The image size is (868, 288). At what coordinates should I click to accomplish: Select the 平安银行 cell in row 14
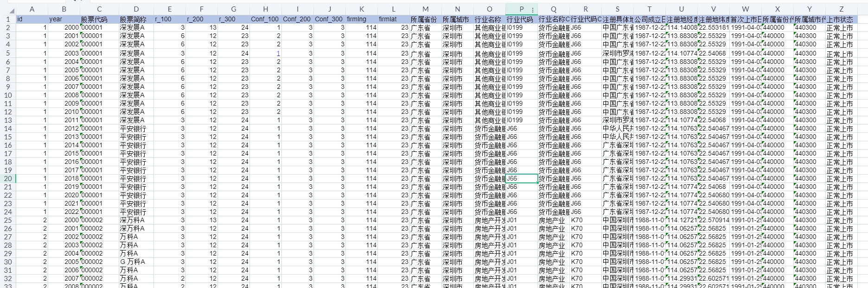(x=136, y=129)
